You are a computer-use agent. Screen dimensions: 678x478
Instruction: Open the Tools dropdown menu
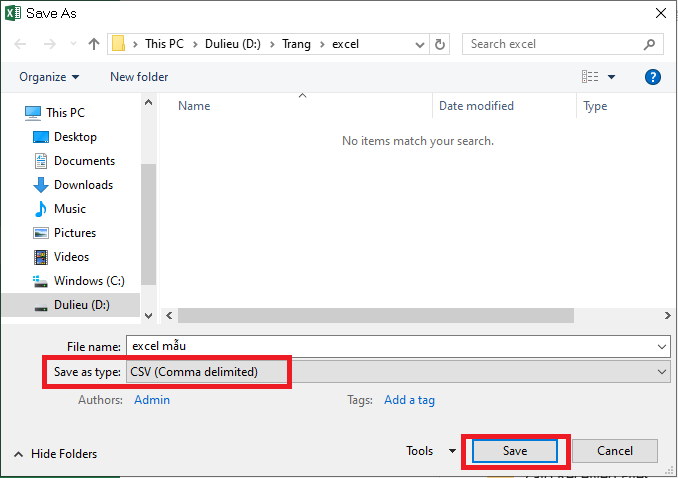coord(431,451)
